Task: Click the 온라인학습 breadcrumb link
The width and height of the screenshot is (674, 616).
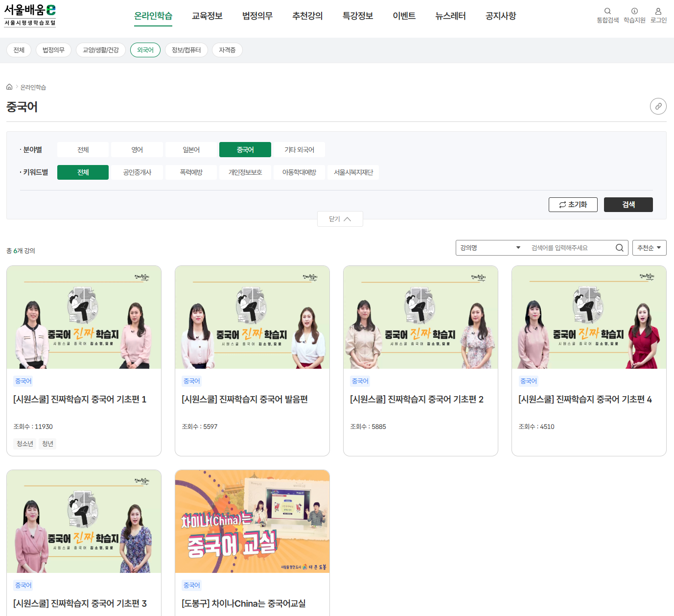Action: click(x=33, y=87)
